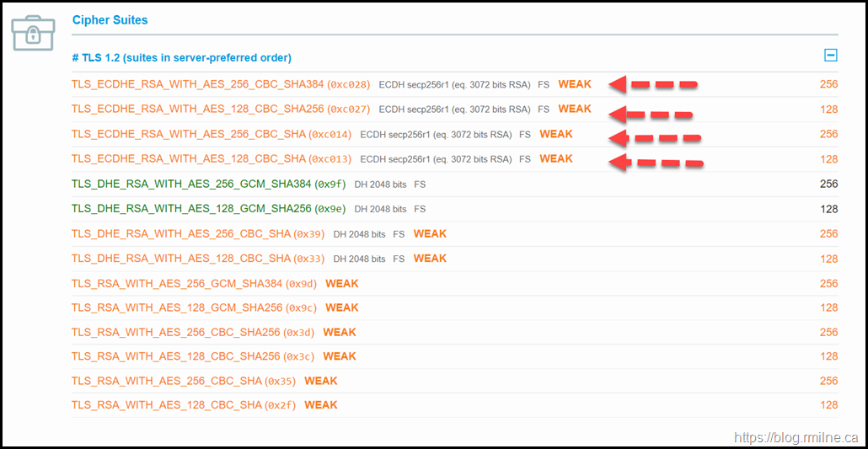Click the red arrow beside 0xc027 row

[651, 114]
